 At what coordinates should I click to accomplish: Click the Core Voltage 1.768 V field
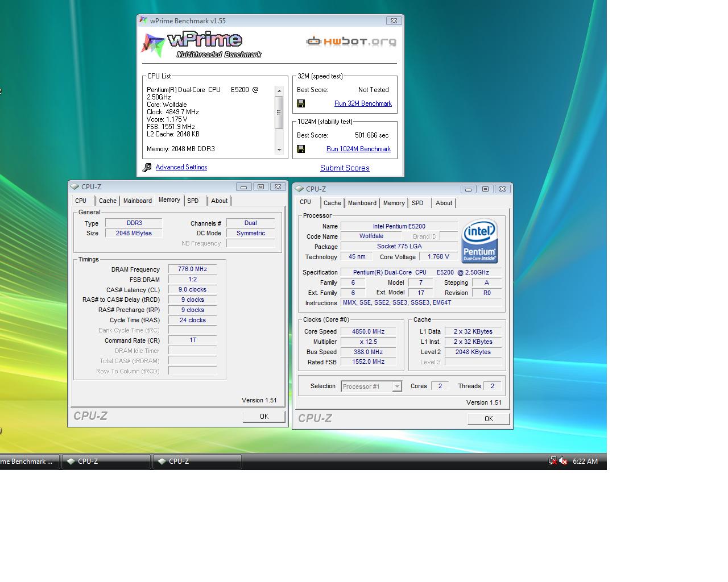pyautogui.click(x=439, y=257)
